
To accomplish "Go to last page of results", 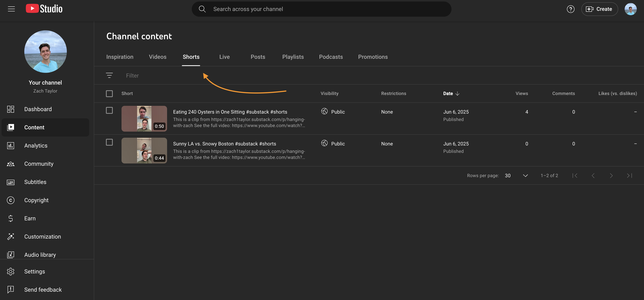I will tap(630, 176).
